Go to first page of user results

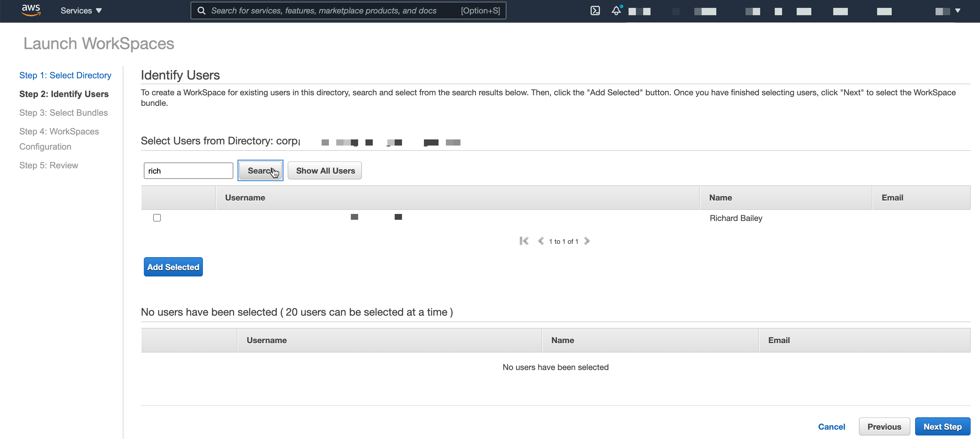524,241
